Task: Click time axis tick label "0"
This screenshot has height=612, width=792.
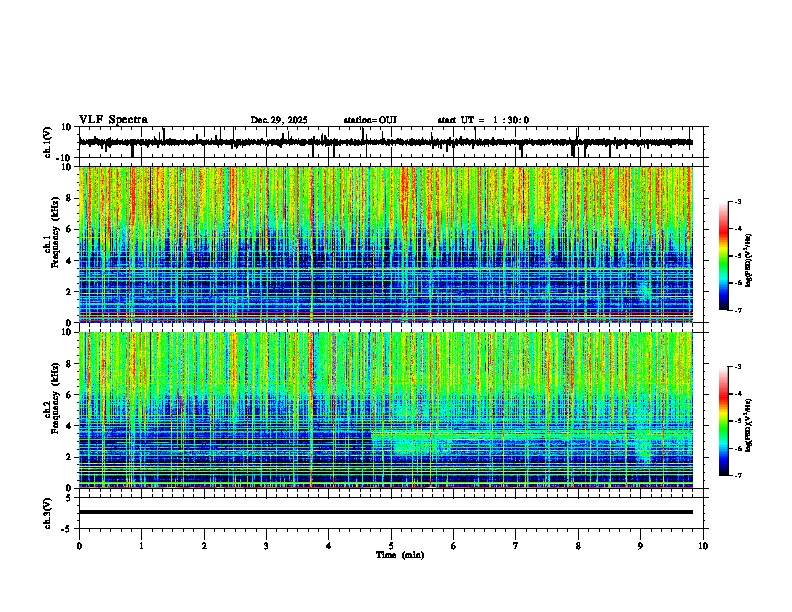Action: (79, 546)
